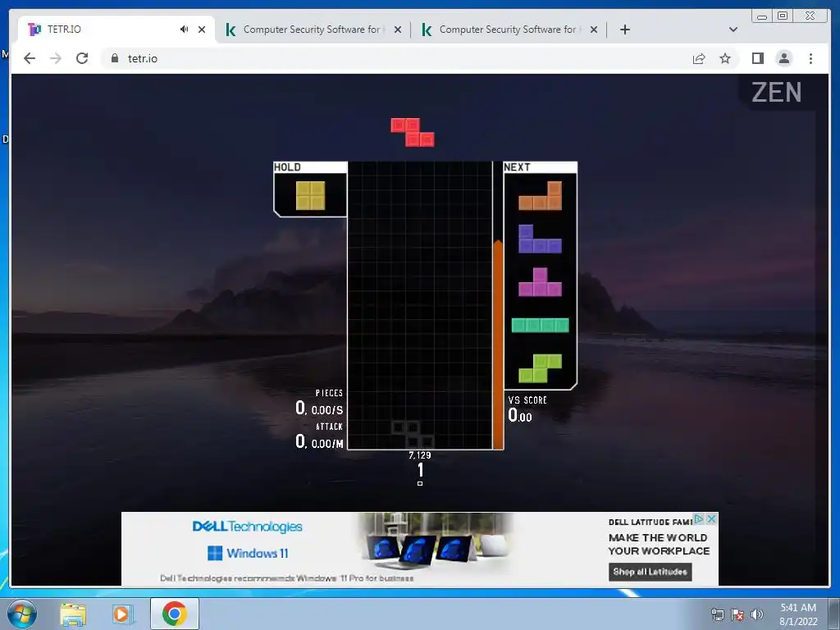840x630 pixels.
Task: Click the HOLD panel header
Action: [x=310, y=167]
